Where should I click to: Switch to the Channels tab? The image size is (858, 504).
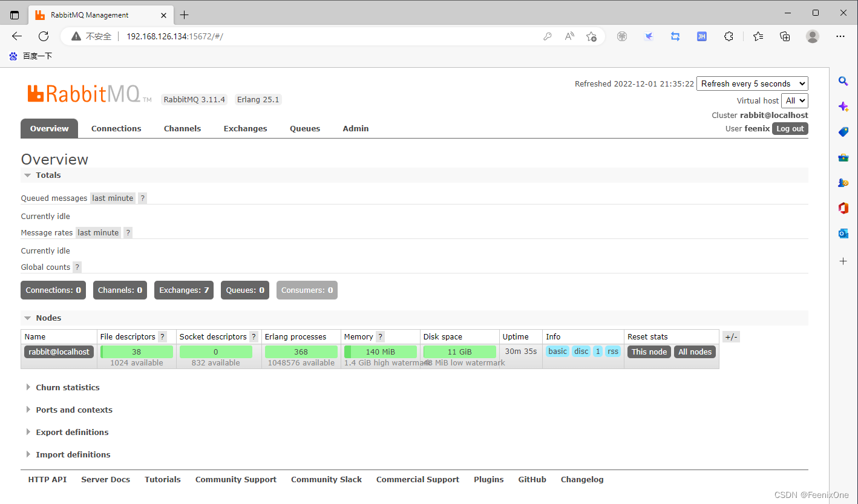click(x=182, y=128)
